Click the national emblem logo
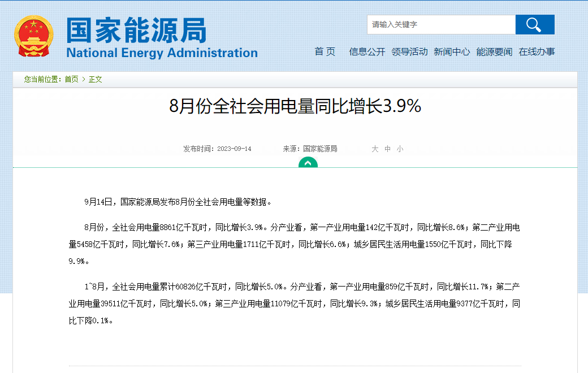The width and height of the screenshot is (588, 373). point(34,36)
